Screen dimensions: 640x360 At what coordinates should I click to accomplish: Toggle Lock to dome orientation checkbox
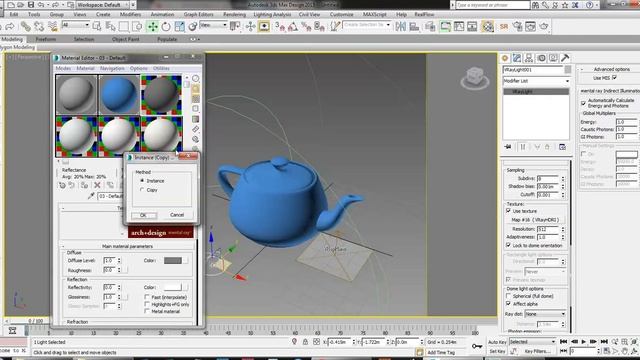[508, 245]
